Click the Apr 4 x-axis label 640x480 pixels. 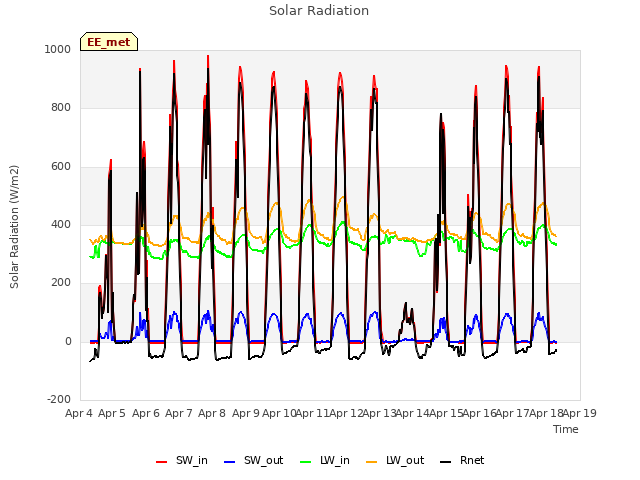pyautogui.click(x=79, y=413)
